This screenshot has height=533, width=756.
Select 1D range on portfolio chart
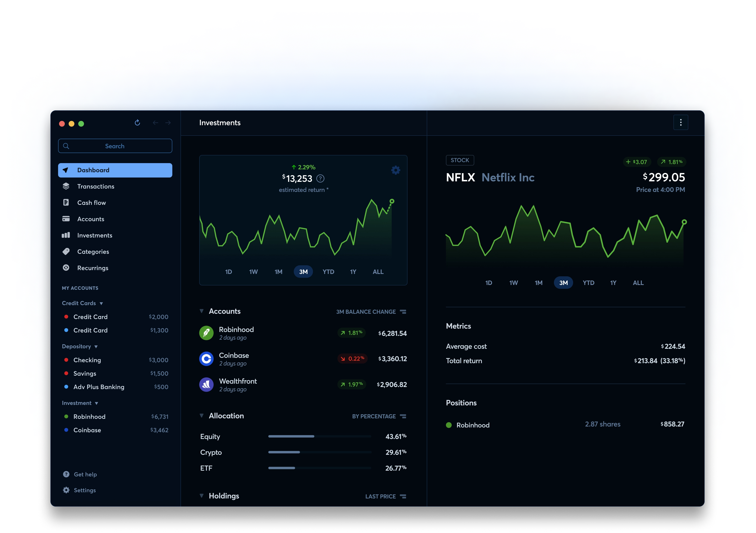point(228,272)
